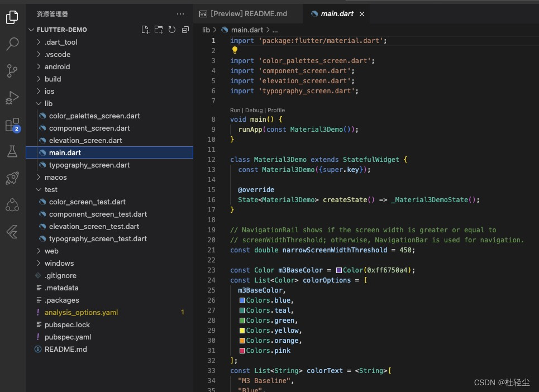
Task: Collapse the FLUTTER-DEMO project section
Action: [x=61, y=30]
